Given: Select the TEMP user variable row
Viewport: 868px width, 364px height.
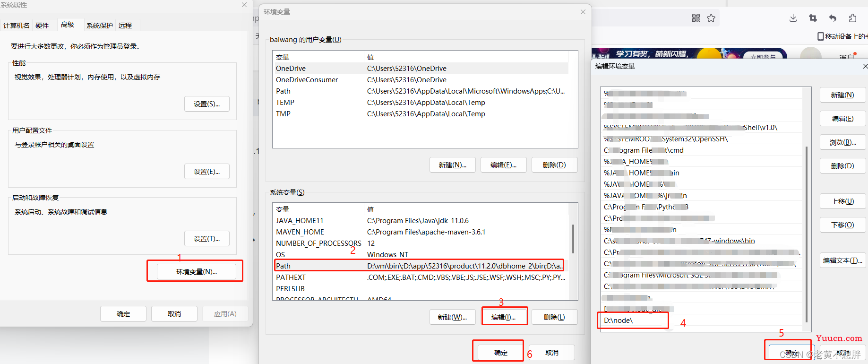Looking at the screenshot, I should (x=421, y=103).
